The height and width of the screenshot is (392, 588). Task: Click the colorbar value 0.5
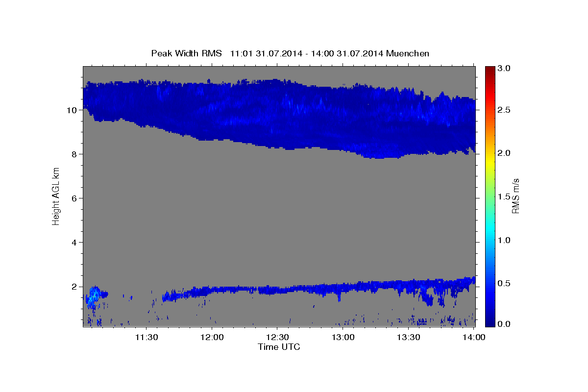pyautogui.click(x=504, y=283)
